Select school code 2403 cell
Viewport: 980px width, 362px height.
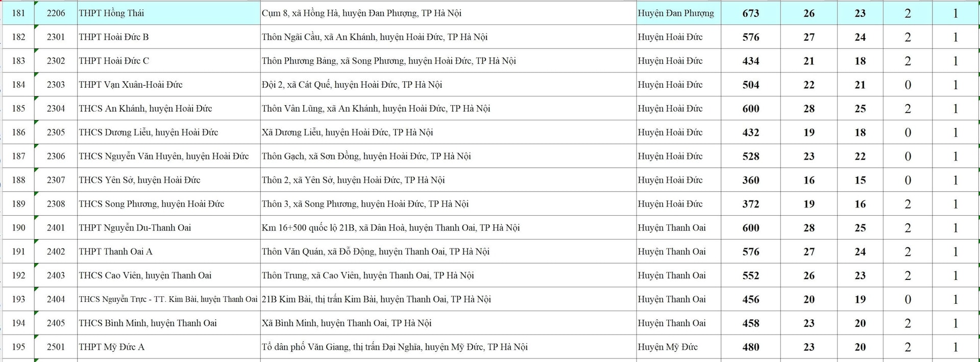[x=56, y=275]
